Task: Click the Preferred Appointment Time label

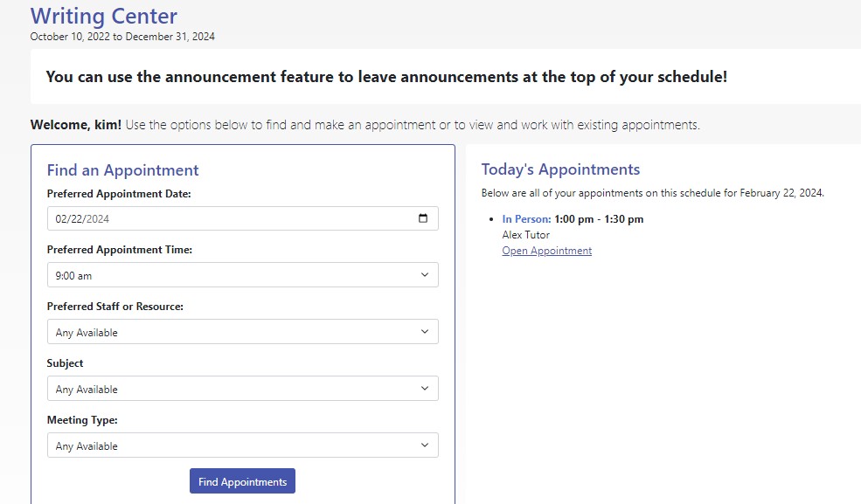Action: 119,250
